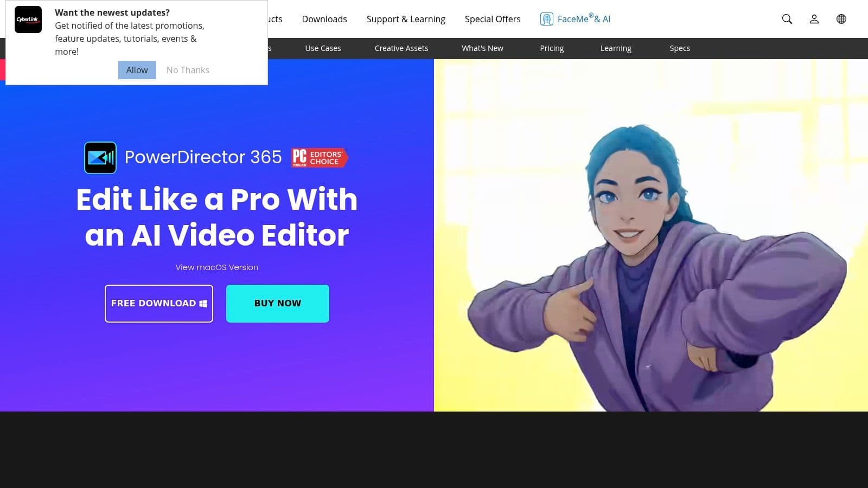Screen dimensions: 868x488
Task: Click the PC Editors' Choice badge
Action: (x=319, y=158)
